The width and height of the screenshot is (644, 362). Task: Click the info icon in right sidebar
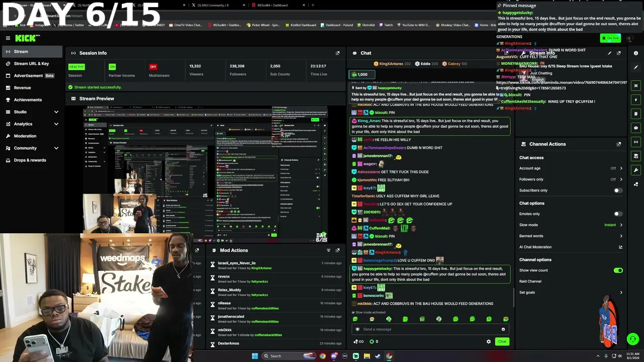tap(636, 53)
